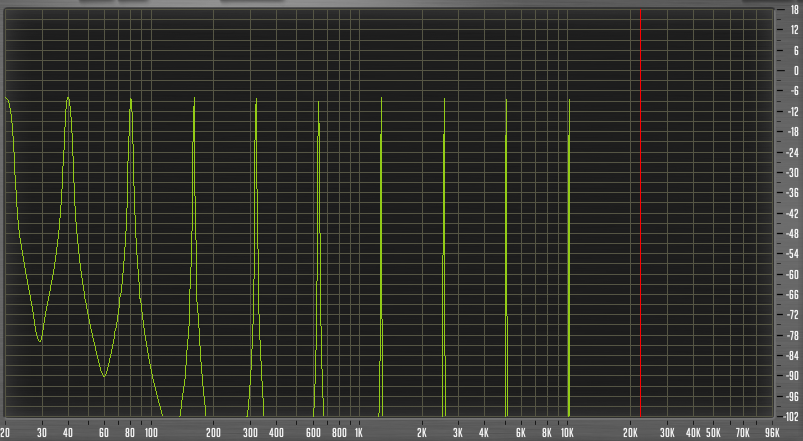The height and width of the screenshot is (441, 803).
Task: Click the "600" frequency axis label
Action: coord(313,433)
